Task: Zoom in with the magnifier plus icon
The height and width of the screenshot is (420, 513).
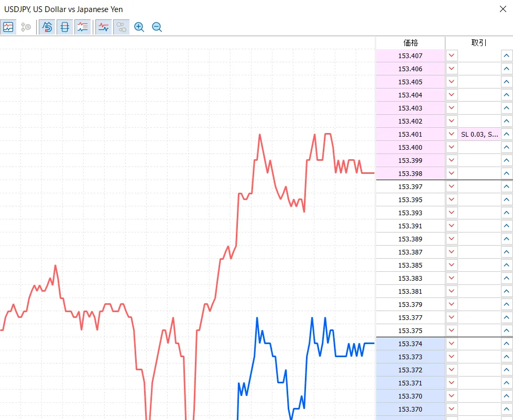Action: pos(139,27)
